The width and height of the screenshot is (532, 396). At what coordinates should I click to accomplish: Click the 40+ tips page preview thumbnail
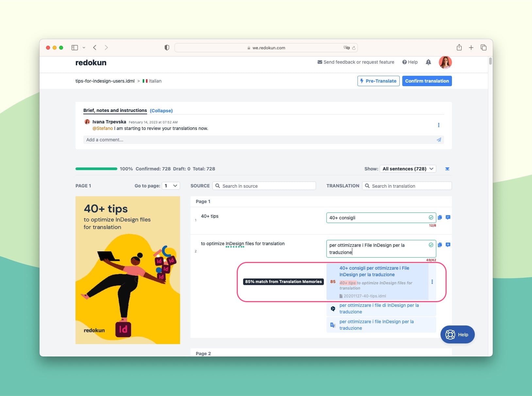point(128,270)
